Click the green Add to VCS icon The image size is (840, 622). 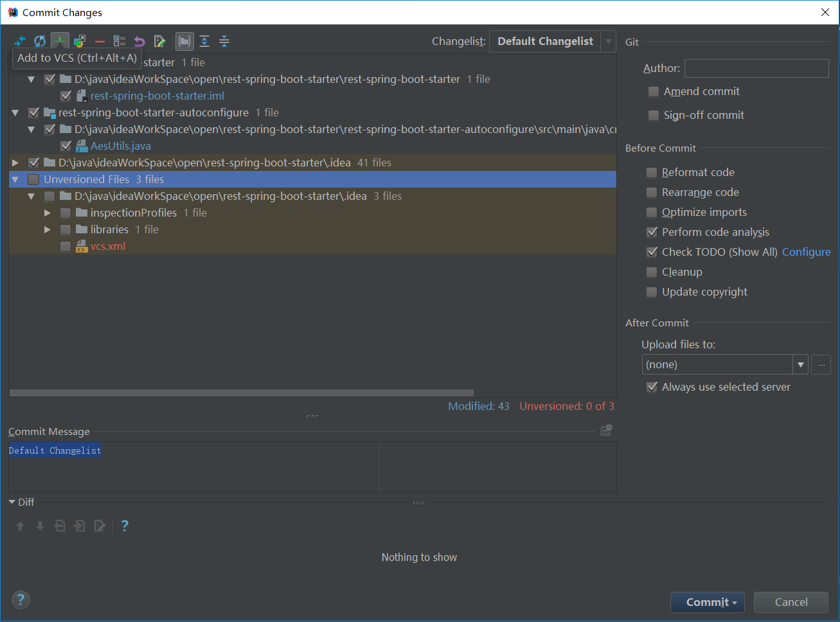pos(60,41)
